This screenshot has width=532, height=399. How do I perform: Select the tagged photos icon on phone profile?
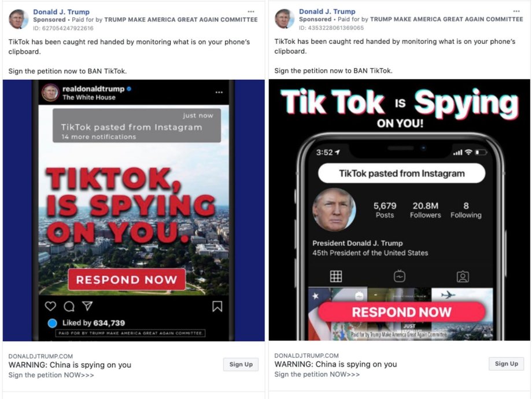(x=463, y=276)
